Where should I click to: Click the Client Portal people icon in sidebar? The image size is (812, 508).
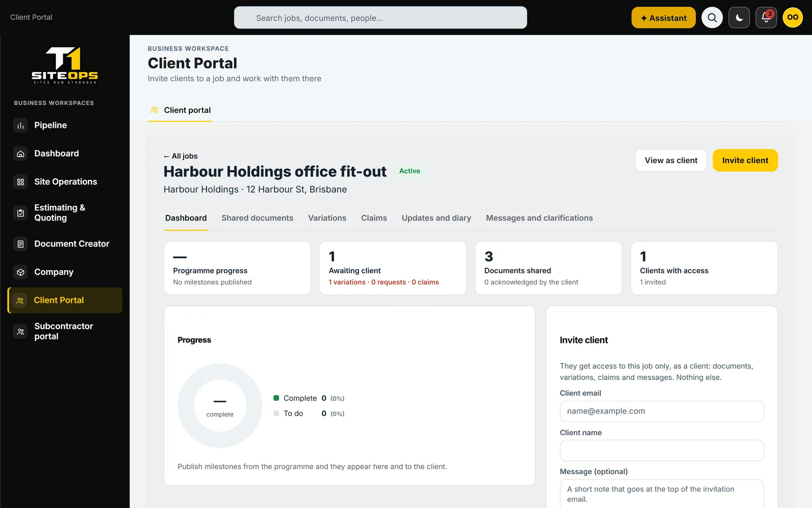coord(20,300)
